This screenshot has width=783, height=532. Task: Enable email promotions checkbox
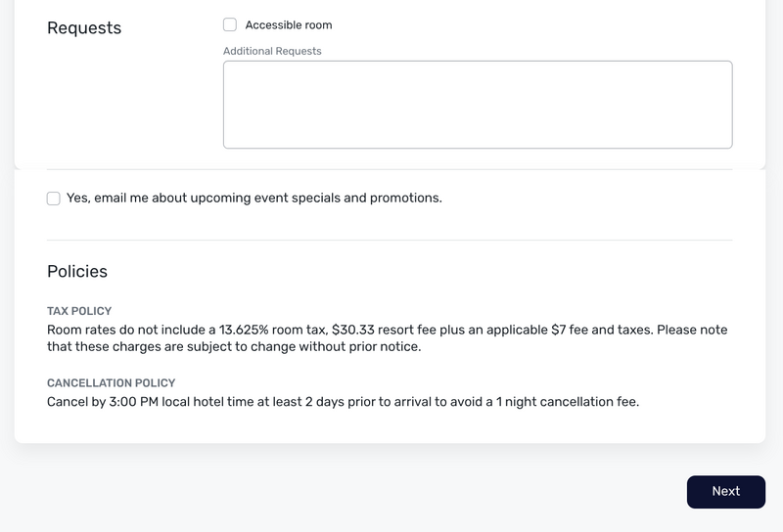[x=54, y=199]
